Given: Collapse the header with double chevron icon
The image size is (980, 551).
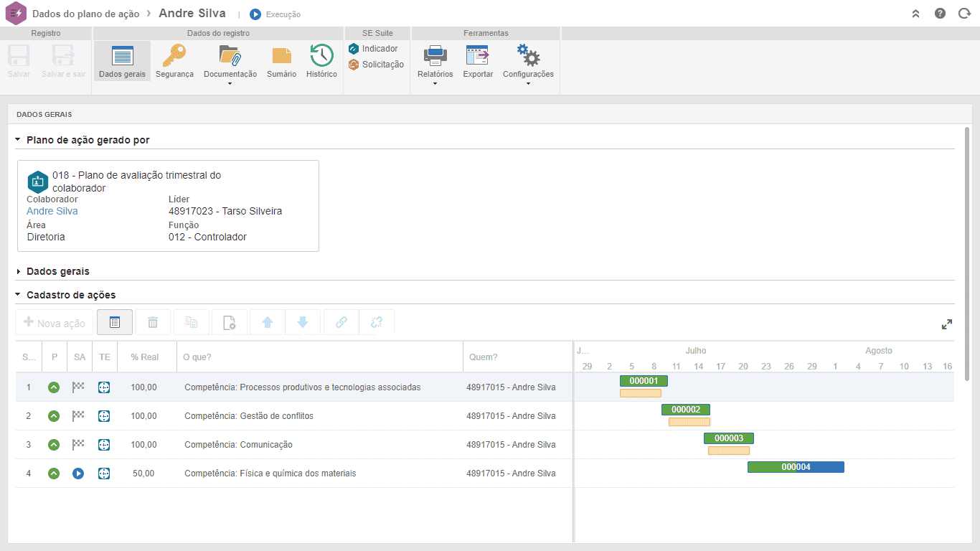Looking at the screenshot, I should (915, 14).
